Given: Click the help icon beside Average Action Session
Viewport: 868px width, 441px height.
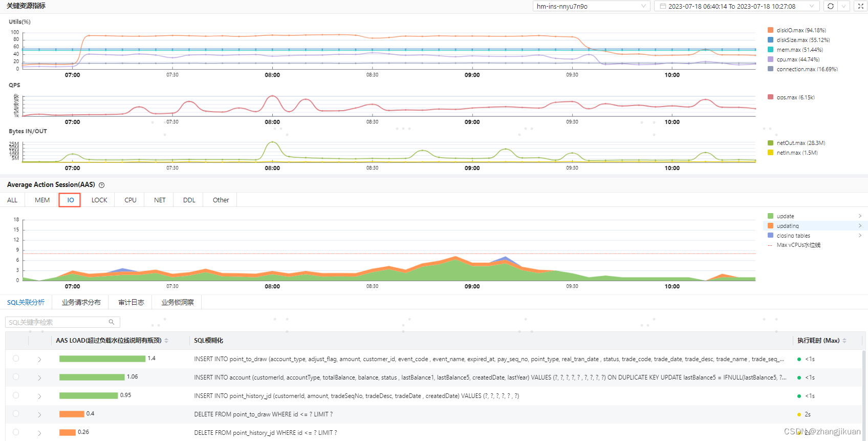Looking at the screenshot, I should (x=101, y=185).
